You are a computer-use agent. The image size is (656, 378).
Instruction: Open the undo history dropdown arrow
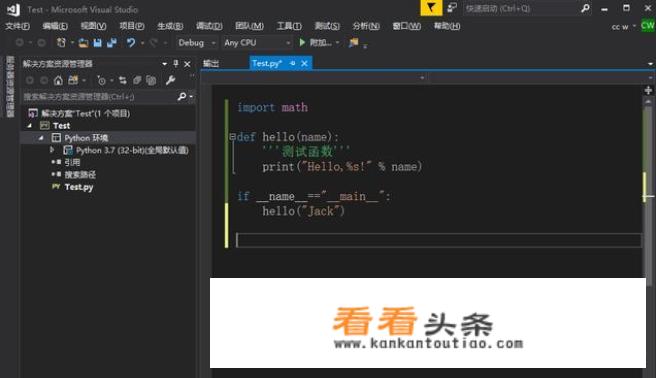pos(142,43)
